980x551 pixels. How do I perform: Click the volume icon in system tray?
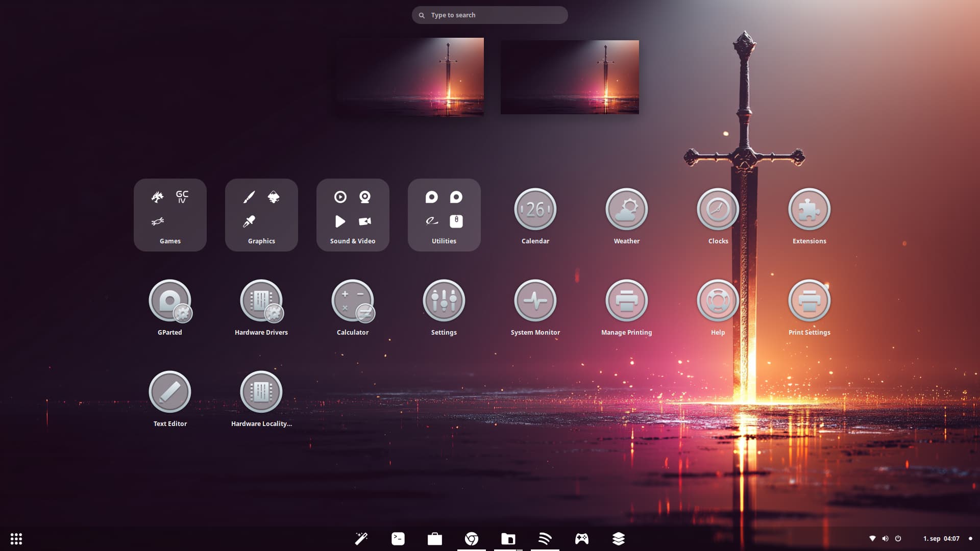[885, 539]
